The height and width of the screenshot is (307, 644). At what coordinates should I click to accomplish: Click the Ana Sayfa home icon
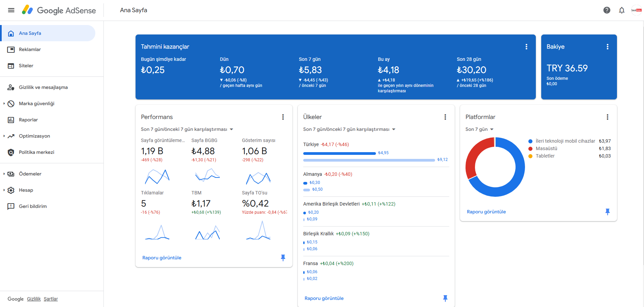11,33
